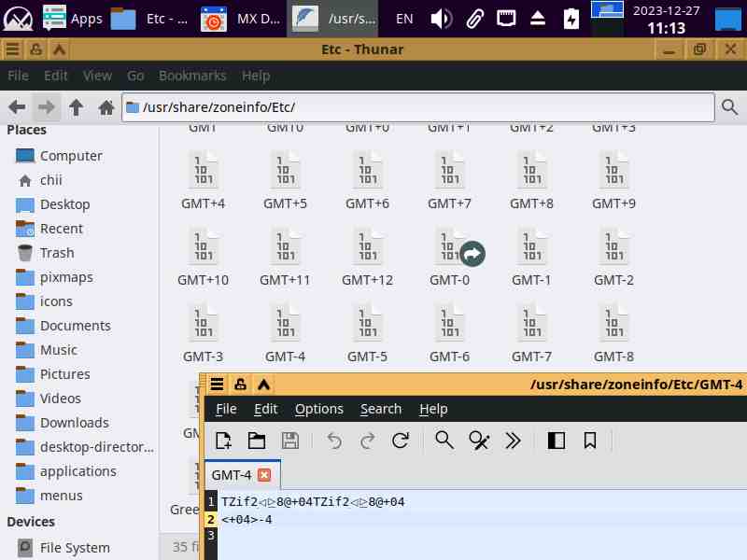The image size is (747, 560).
Task: Click the paperclip clipboard icon in the panel
Action: click(474, 19)
